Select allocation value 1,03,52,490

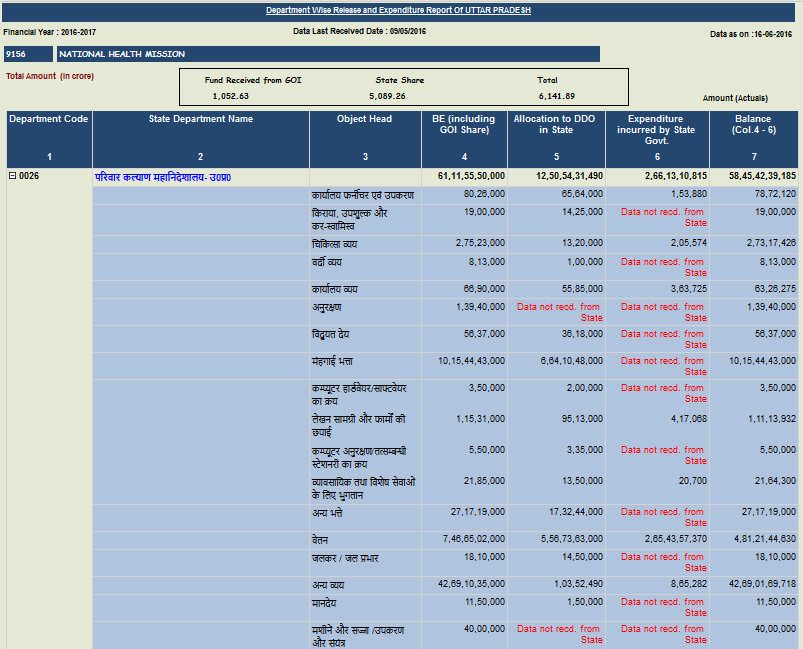[x=578, y=583]
